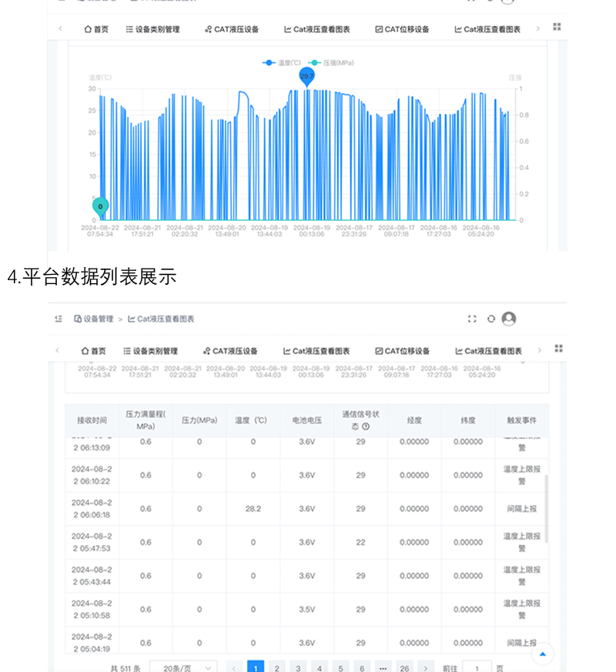Collapse the sidebar using the menu fold icon
The width and height of the screenshot is (616, 672).
tap(59, 319)
